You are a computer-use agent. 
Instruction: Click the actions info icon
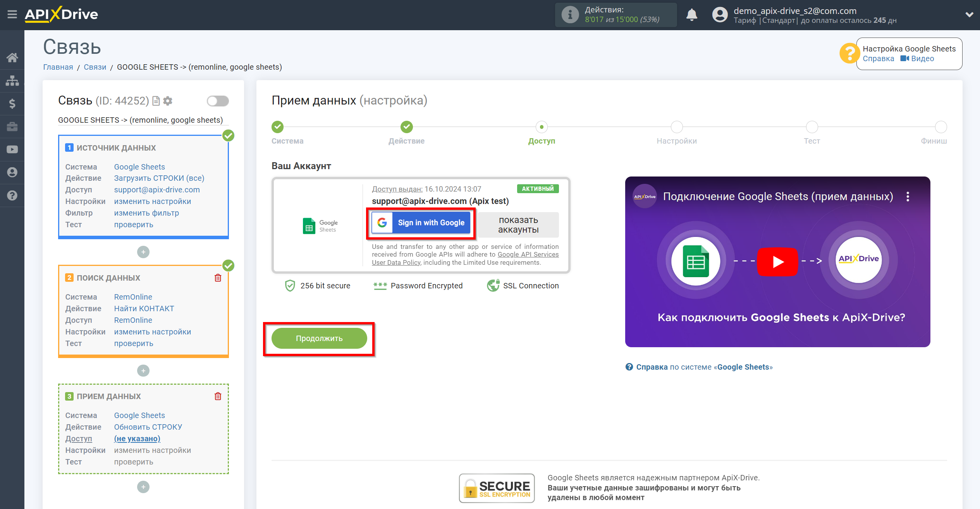[570, 15]
